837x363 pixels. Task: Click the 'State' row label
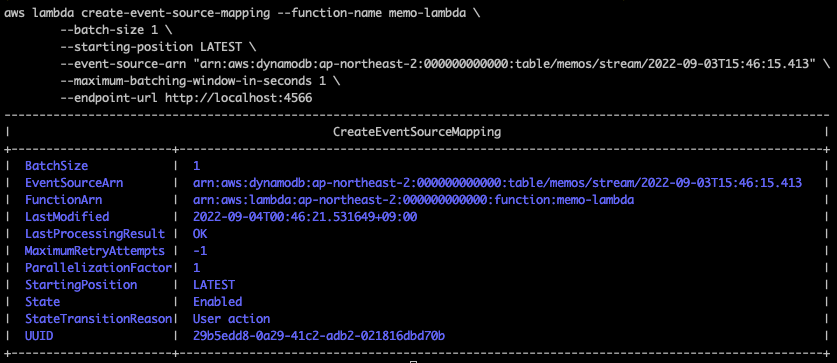click(x=42, y=302)
